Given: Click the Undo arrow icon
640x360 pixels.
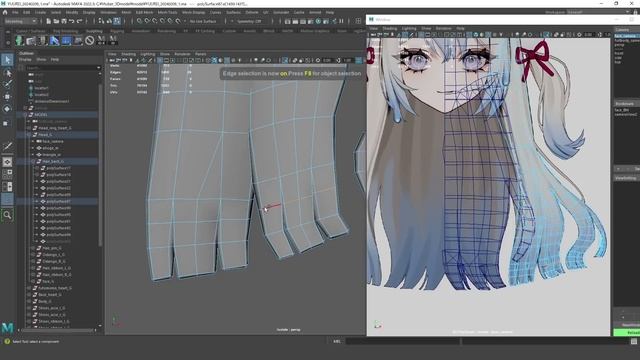Looking at the screenshot, I should pos(71,21).
